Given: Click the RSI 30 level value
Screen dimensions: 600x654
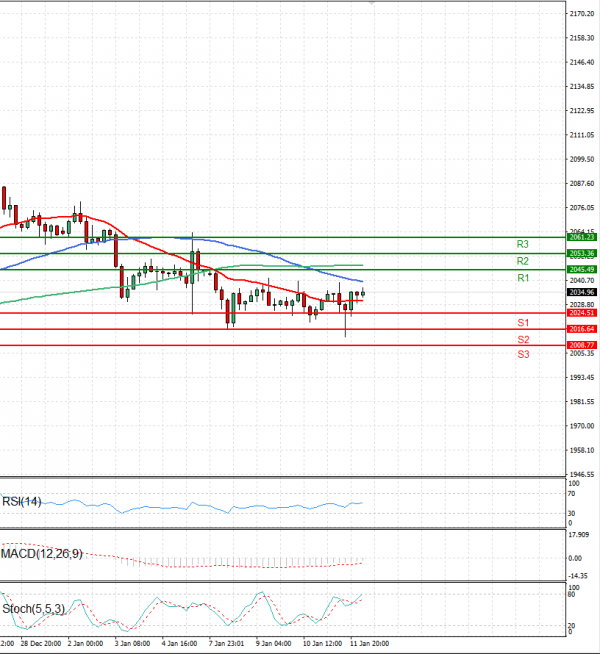Looking at the screenshot, I should point(572,513).
